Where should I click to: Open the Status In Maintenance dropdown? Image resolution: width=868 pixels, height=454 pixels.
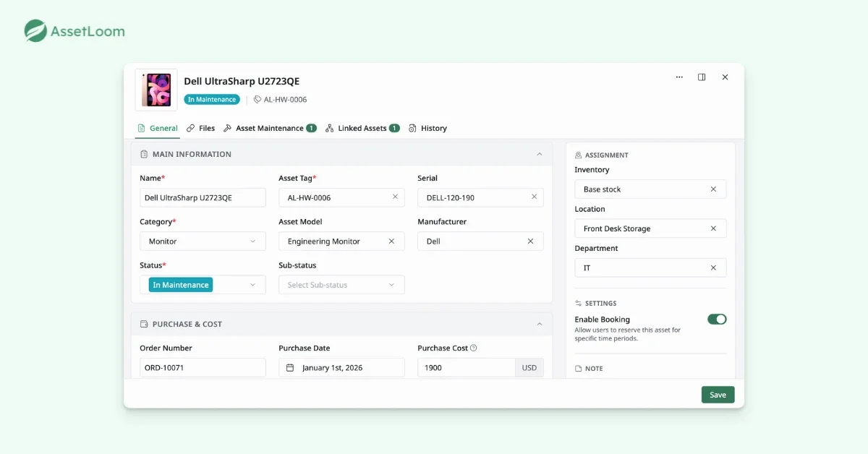point(203,285)
